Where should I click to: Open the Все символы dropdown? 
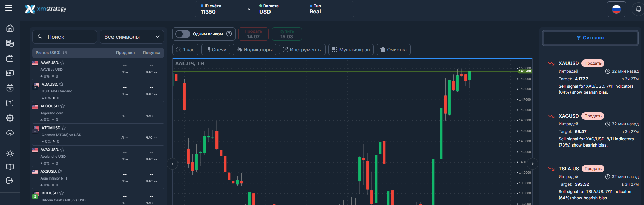pos(132,37)
